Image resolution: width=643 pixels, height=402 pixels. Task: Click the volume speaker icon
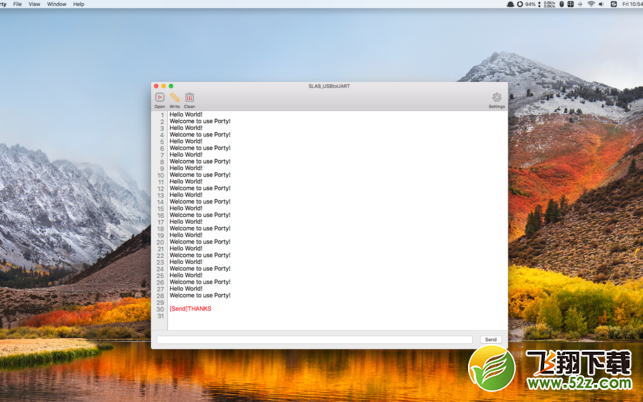(601, 4)
